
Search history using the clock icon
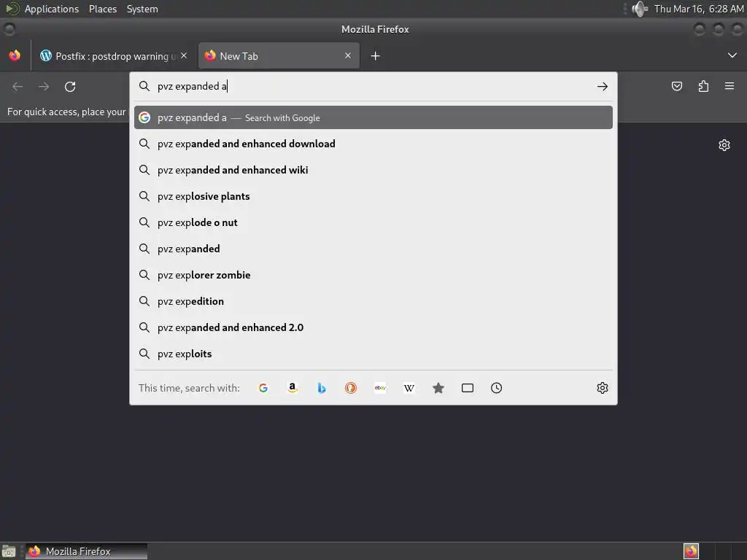click(x=496, y=388)
